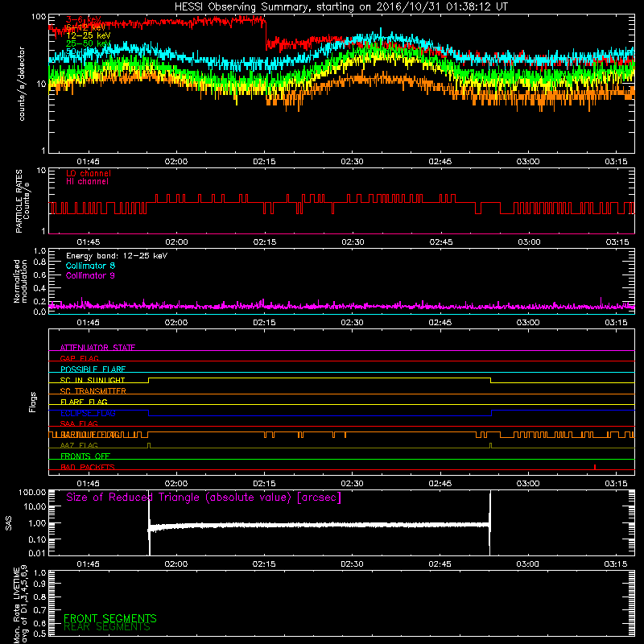This screenshot has height=644, width=644.
Task: Click the Flags vertical axis label
Action: click(x=33, y=402)
